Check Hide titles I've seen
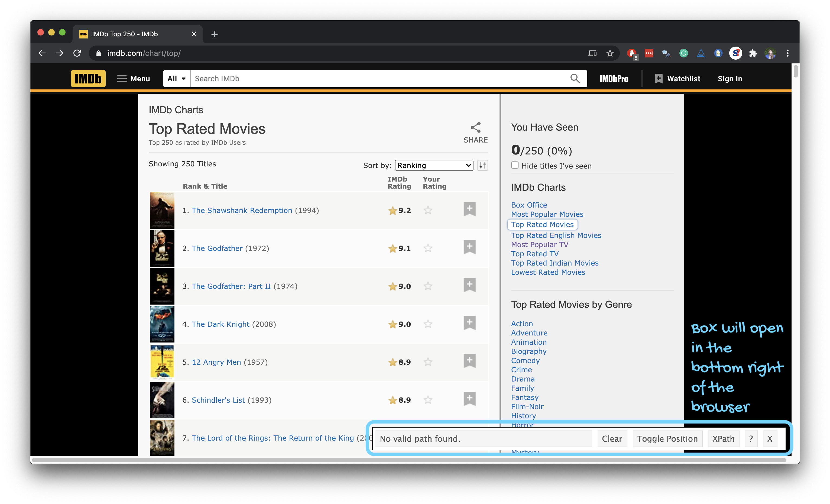 [515, 165]
